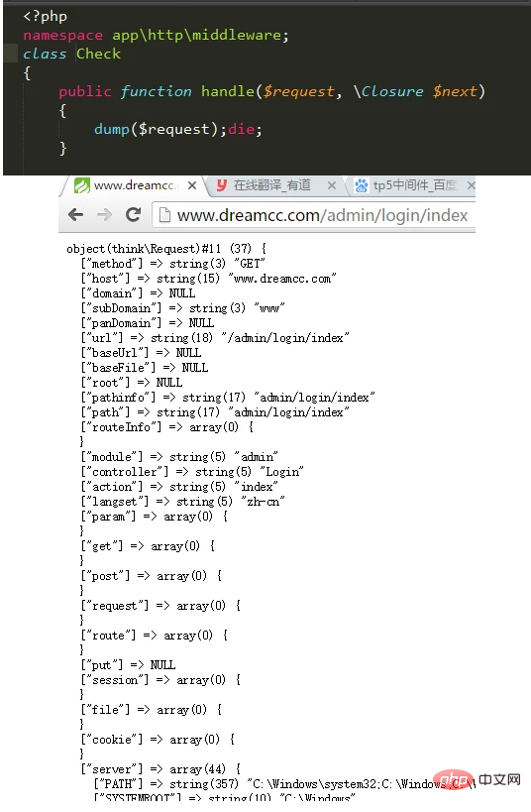Click 'object(think\Request)#11 (37)' line
This screenshot has width=531, height=812.
tap(166, 249)
